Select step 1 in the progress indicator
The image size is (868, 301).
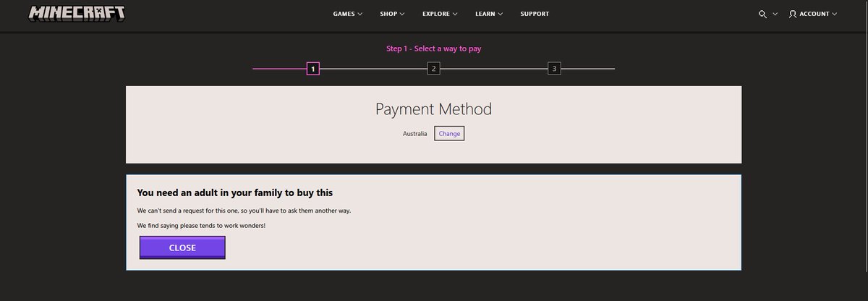313,69
